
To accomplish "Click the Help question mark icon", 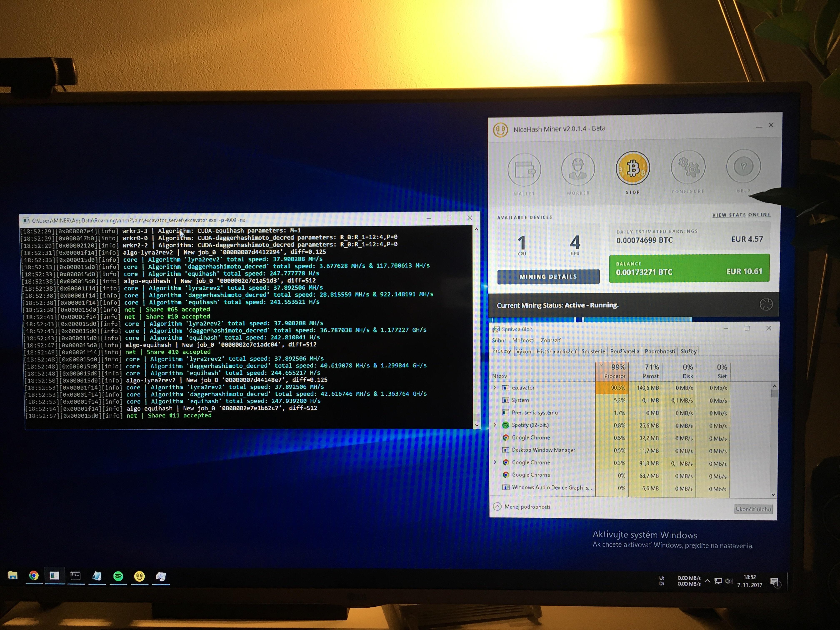I will [x=743, y=166].
